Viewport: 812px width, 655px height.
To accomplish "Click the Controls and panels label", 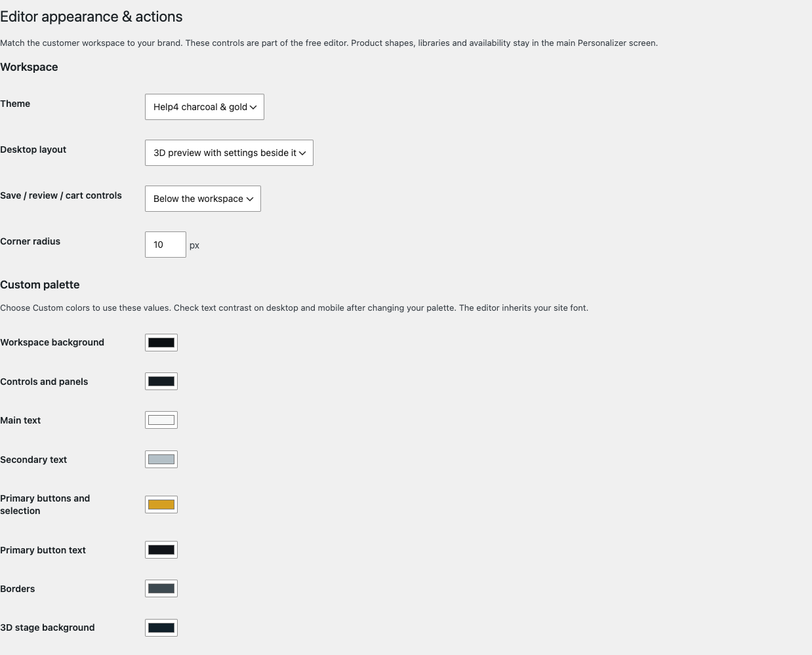I will [x=44, y=382].
